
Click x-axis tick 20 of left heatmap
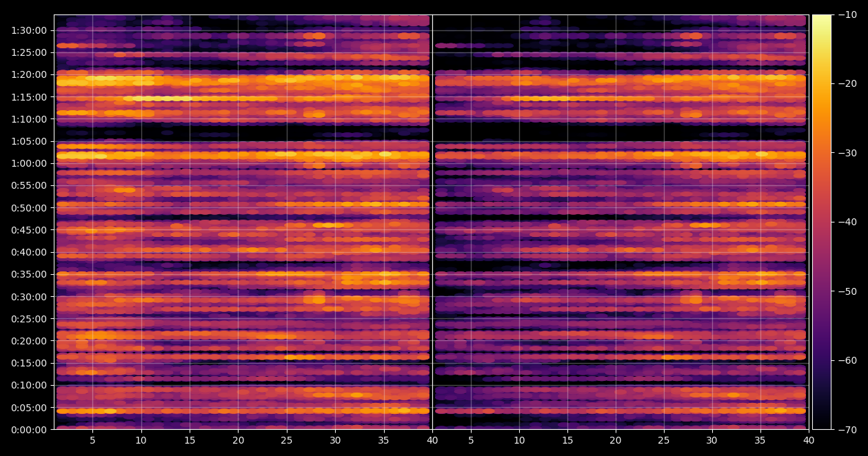point(238,441)
